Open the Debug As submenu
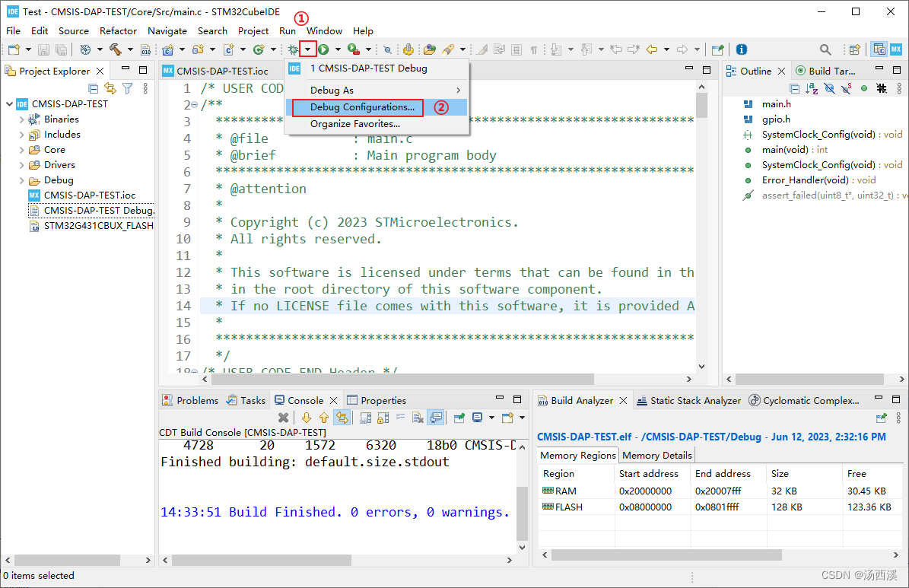909x588 pixels. pyautogui.click(x=377, y=91)
